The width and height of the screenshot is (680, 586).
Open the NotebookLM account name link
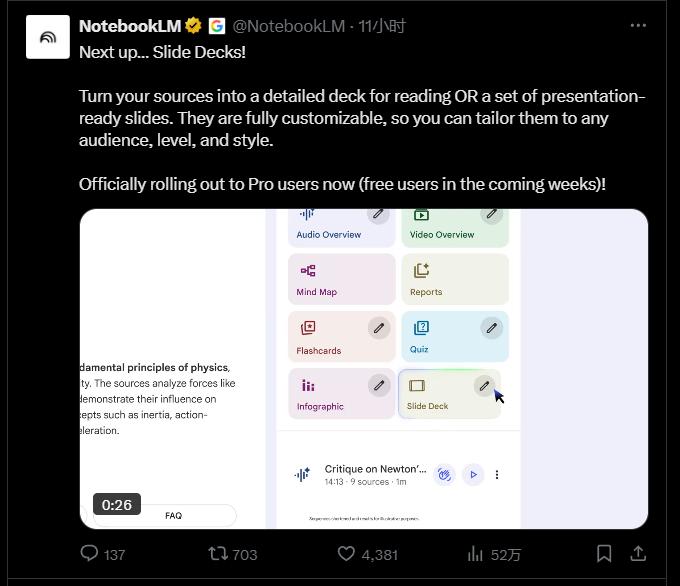[x=129, y=25]
